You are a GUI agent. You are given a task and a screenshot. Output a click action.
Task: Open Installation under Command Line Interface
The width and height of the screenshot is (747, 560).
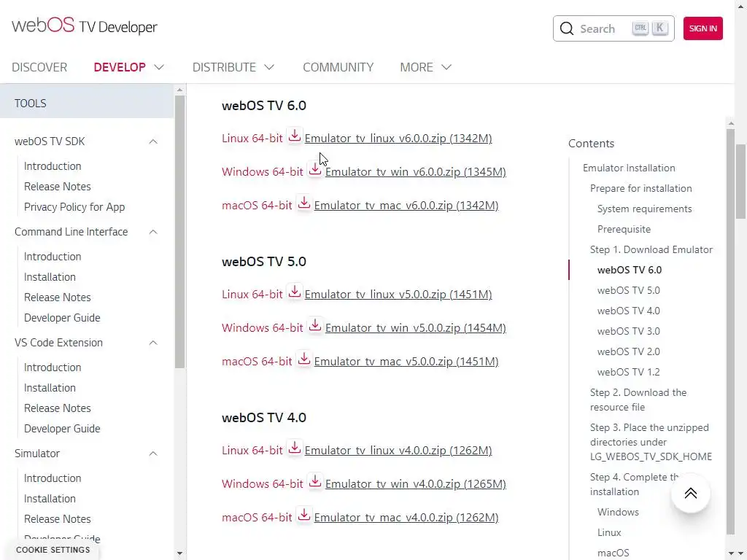coord(50,277)
